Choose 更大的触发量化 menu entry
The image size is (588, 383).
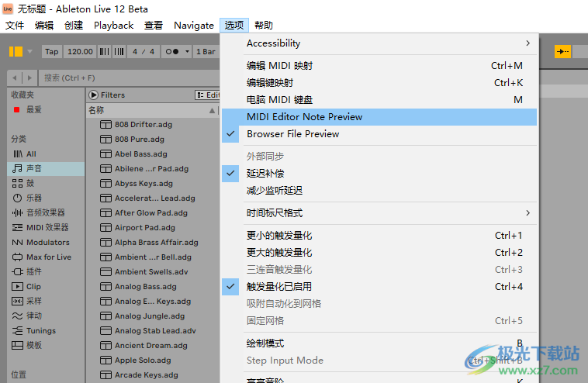point(379,253)
